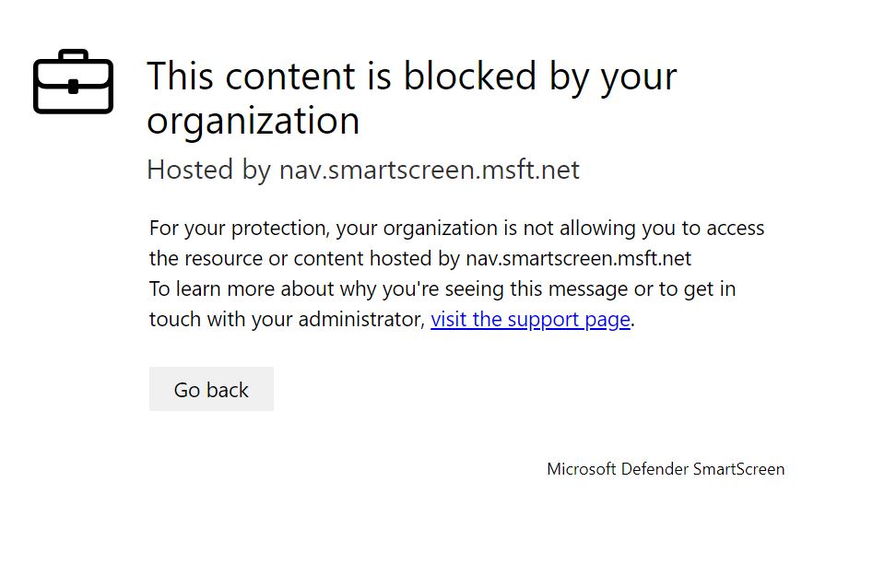The height and width of the screenshot is (588, 896).
Task: Click the word 'Defender' in the footer
Action: point(654,469)
